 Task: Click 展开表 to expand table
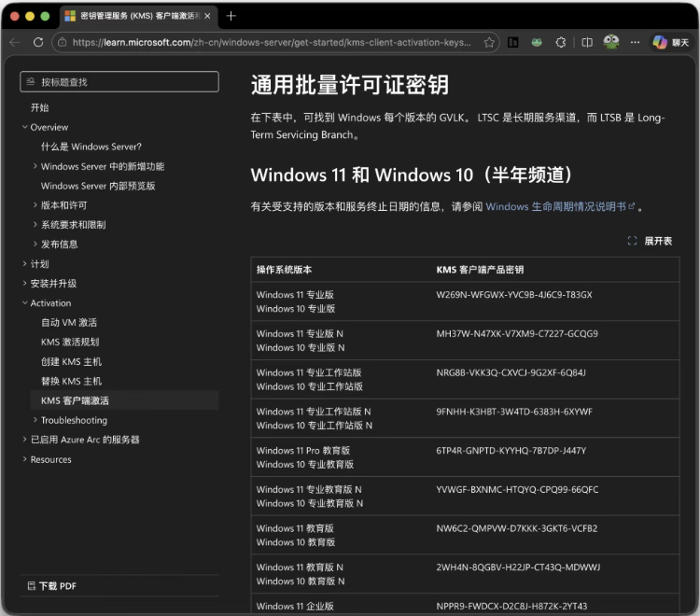(650, 241)
